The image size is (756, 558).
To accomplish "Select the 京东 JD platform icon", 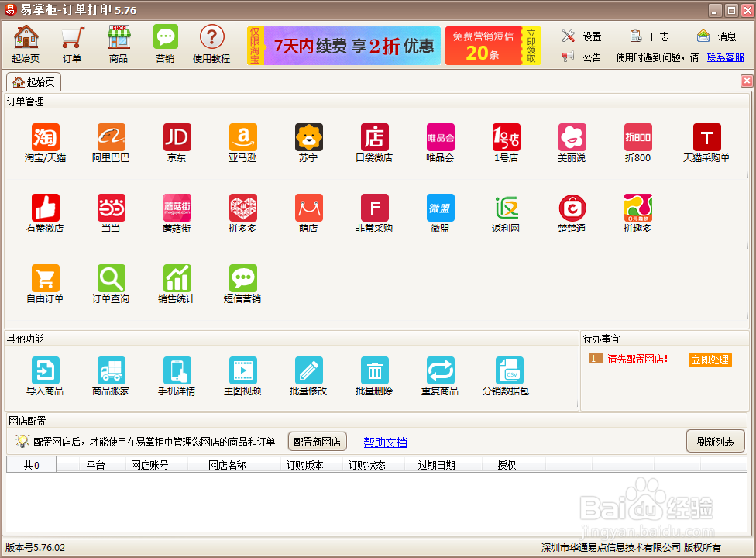I will pos(177,143).
